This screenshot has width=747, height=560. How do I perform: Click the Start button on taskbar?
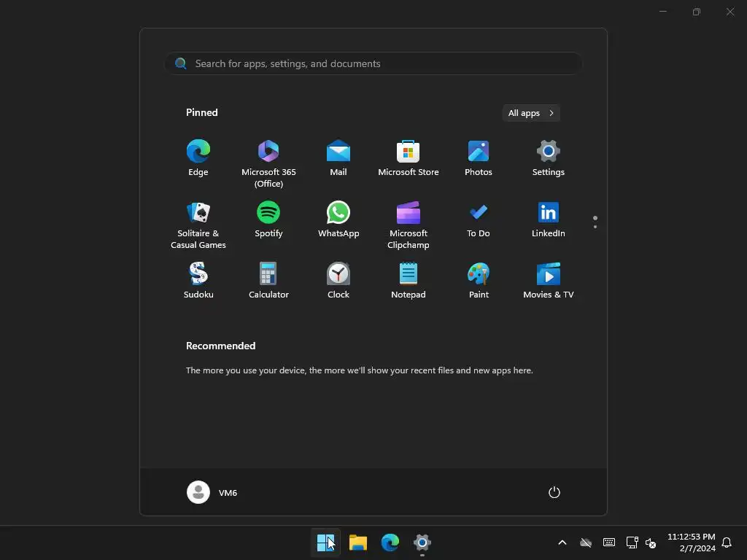click(326, 542)
